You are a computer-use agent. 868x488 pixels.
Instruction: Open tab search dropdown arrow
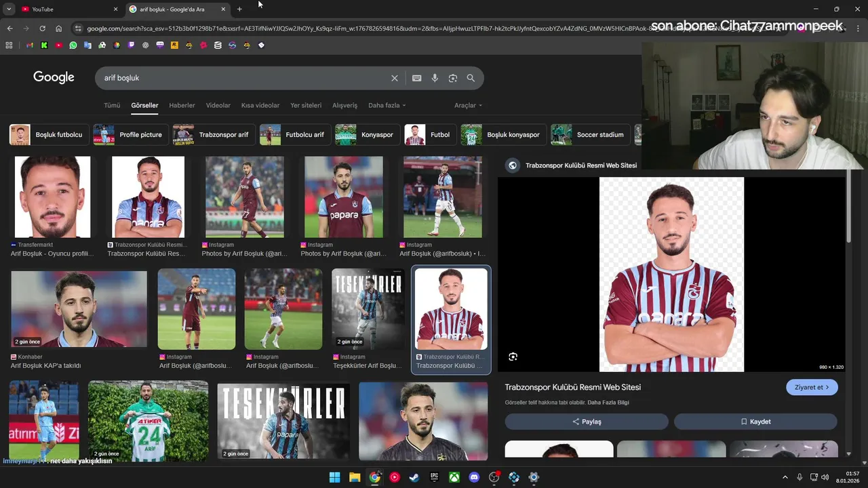pyautogui.click(x=9, y=9)
